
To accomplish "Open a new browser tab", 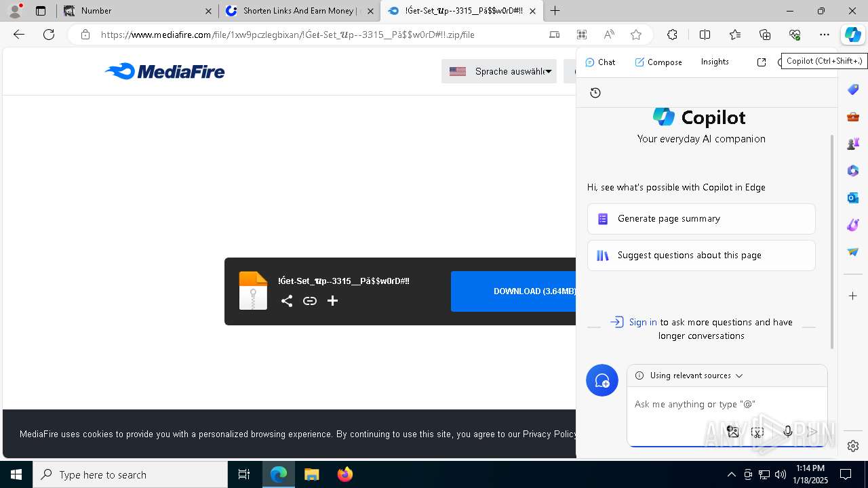I will click(555, 11).
